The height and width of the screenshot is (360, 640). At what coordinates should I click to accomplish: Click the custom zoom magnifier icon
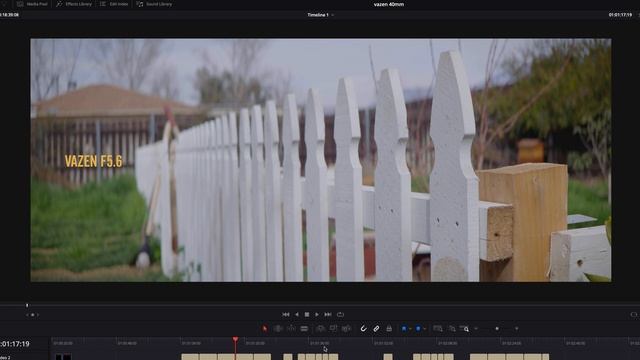464,329
